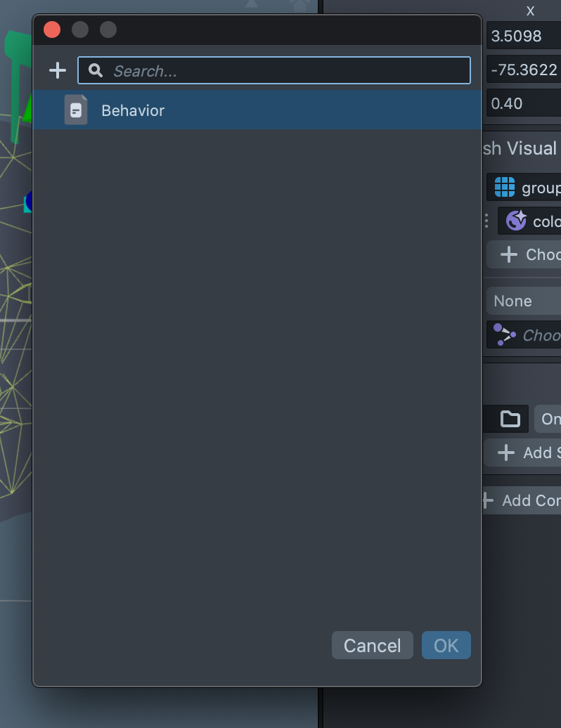Open the None dropdown

click(524, 301)
